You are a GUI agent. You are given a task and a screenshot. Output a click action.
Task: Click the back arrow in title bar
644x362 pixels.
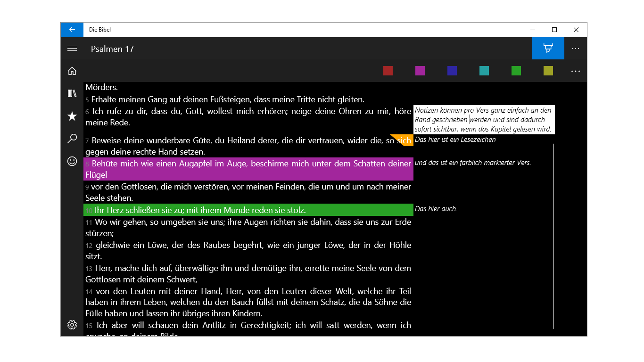pos(72,30)
